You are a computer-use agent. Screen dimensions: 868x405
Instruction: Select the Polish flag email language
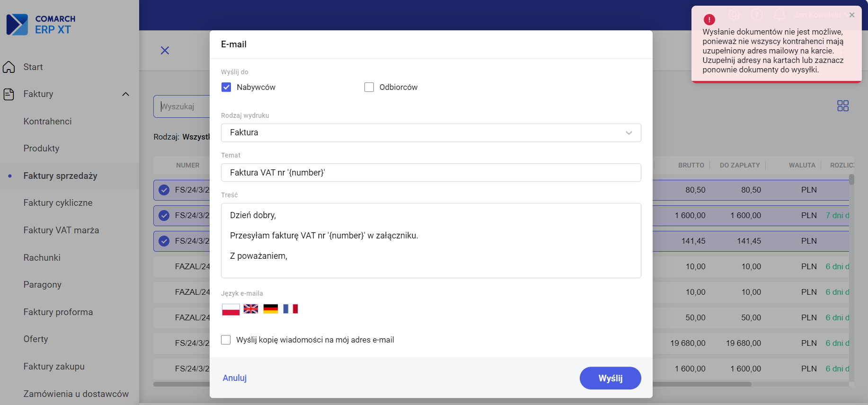coord(230,309)
